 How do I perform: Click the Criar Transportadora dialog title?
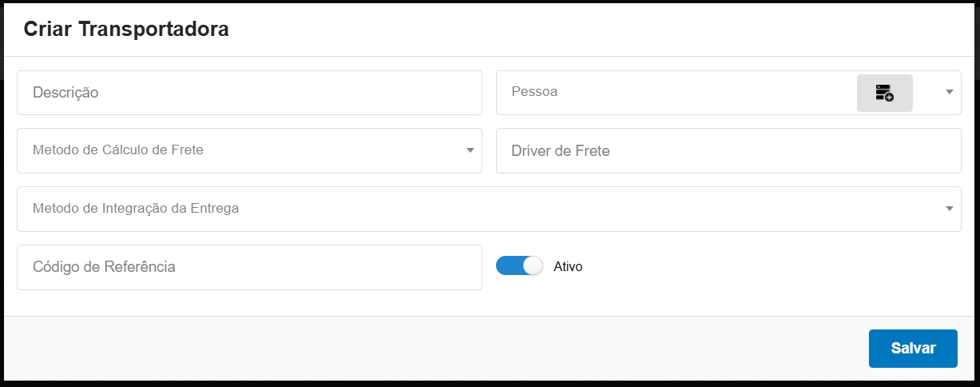pyautogui.click(x=126, y=30)
